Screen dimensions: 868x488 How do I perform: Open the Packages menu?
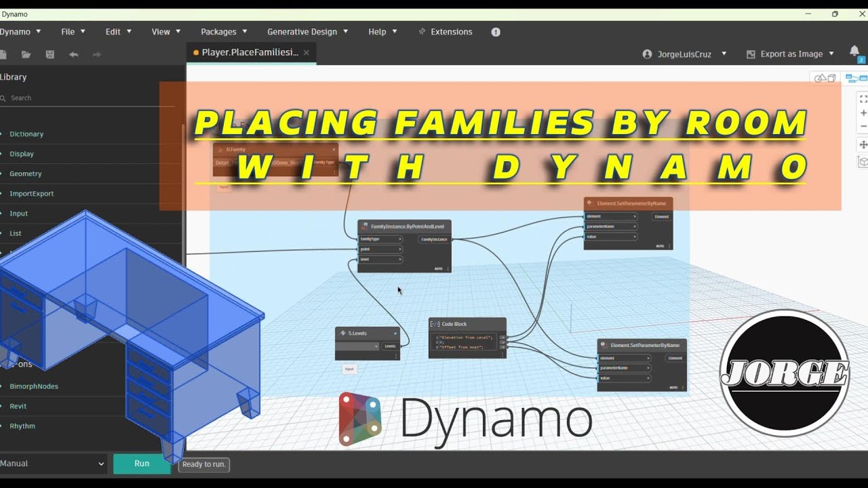224,32
